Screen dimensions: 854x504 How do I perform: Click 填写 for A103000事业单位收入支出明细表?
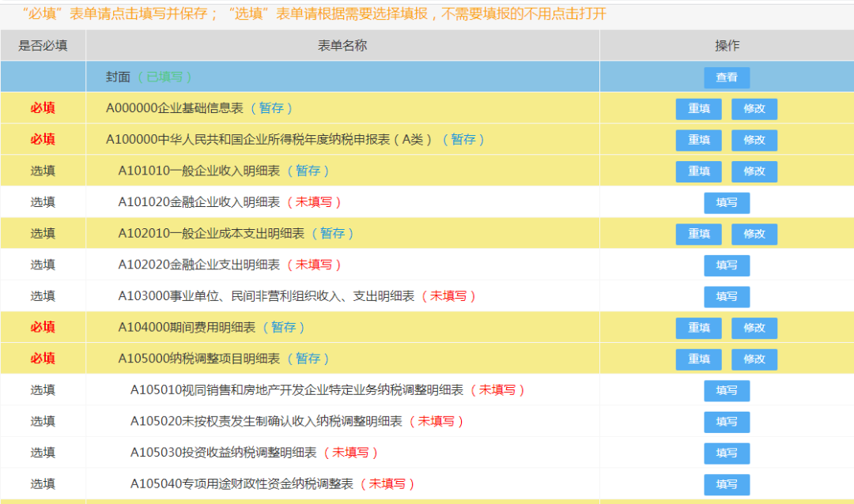click(x=727, y=296)
